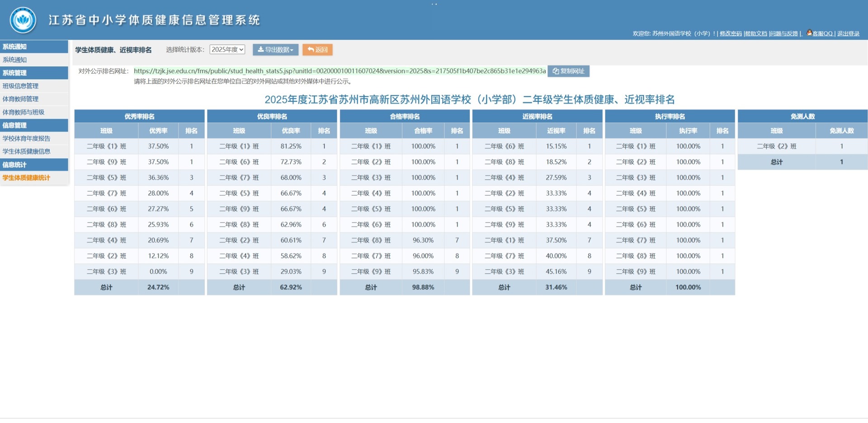Viewport: 868px width, 423px height.
Task: Open the public ranking URL link
Action: pyautogui.click(x=340, y=71)
